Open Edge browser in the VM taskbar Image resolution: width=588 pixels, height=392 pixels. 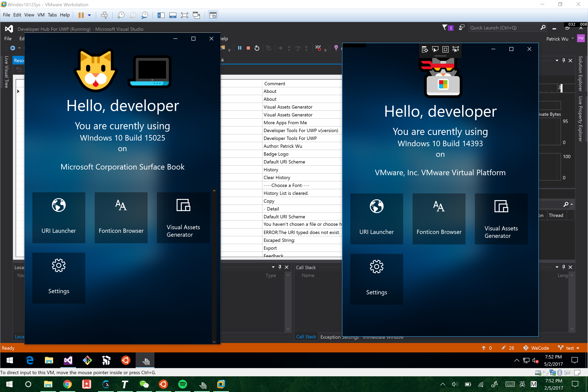point(30,360)
